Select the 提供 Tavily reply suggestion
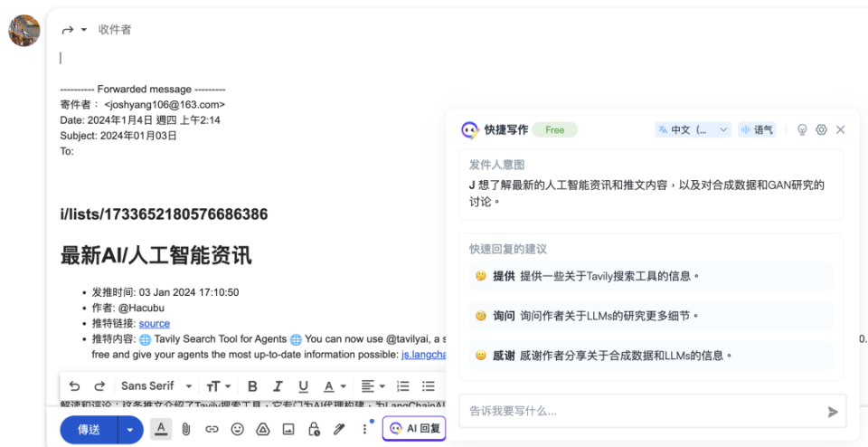Screen dimensions: 868x447 click(651, 276)
